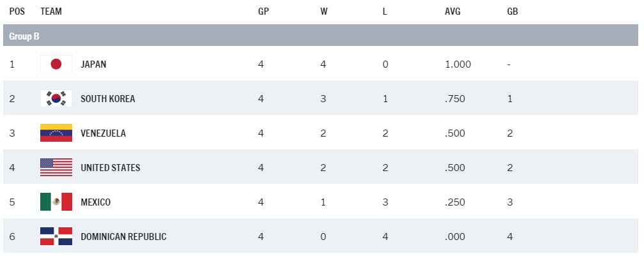Image resolution: width=644 pixels, height=256 pixels.
Task: Sort by the GB column header
Action: pyautogui.click(x=512, y=11)
